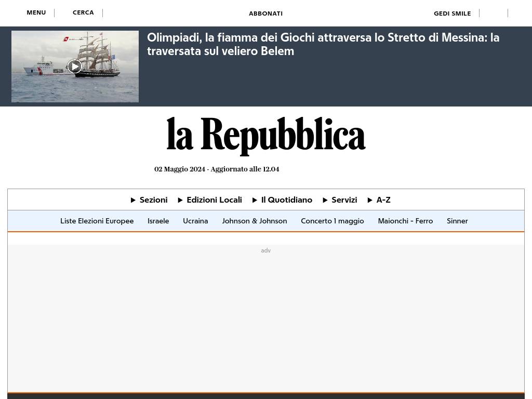The height and width of the screenshot is (399, 532).
Task: Select the Israele topic
Action: coord(158,221)
